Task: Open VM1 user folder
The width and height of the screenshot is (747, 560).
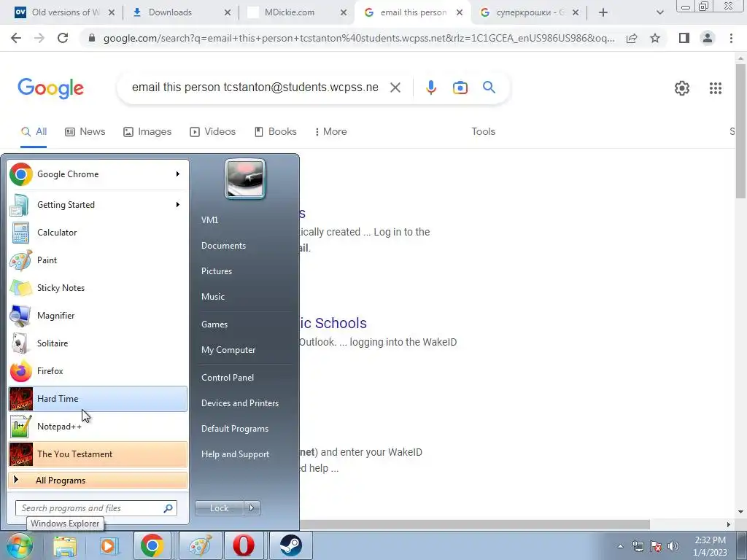Action: tap(209, 220)
